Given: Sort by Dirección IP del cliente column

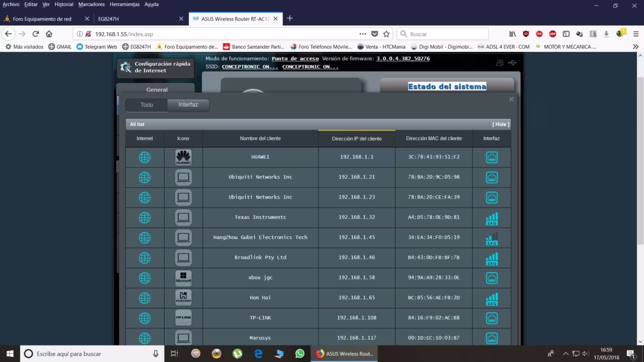Looking at the screenshot, I should coord(357,139).
